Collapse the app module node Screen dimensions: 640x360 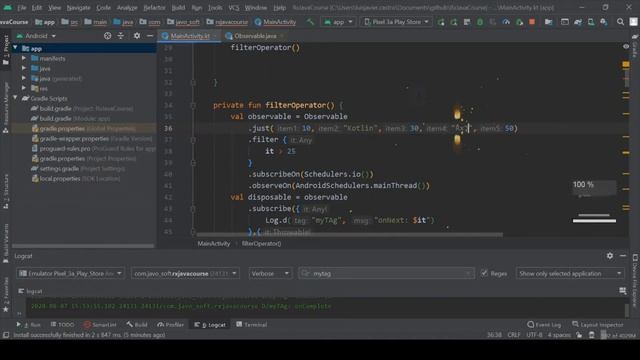pos(15,48)
